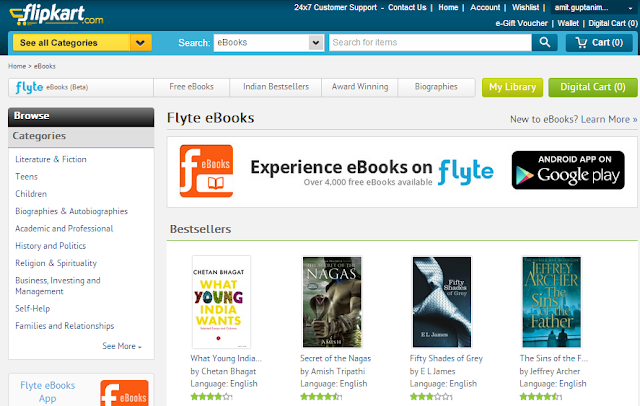The height and width of the screenshot is (406, 640).
Task: Select Families and Relationships category
Action: [x=64, y=326]
